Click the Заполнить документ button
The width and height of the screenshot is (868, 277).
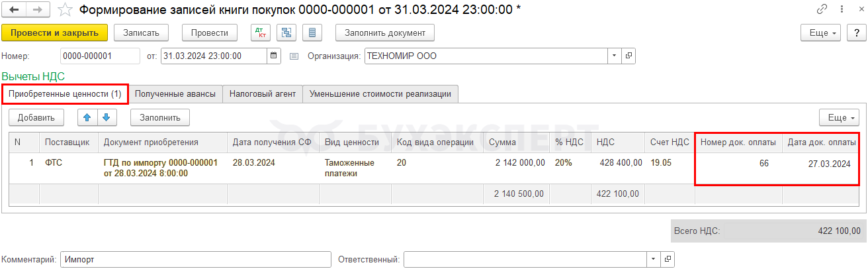coord(385,32)
